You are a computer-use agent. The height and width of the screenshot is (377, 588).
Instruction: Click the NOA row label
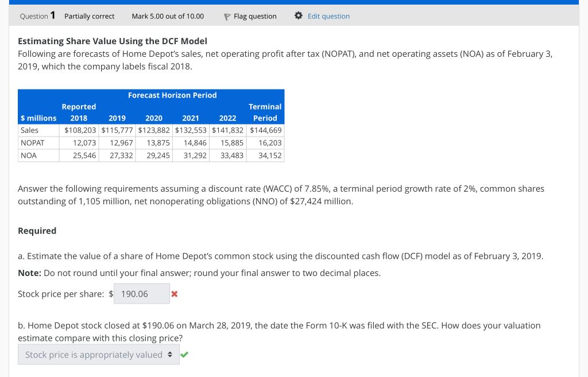(29, 156)
